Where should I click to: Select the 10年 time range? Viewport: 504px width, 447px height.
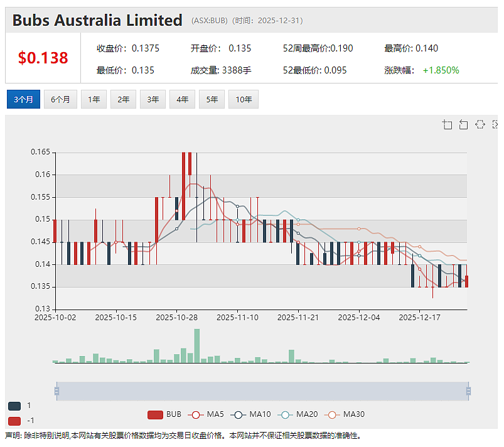(244, 99)
